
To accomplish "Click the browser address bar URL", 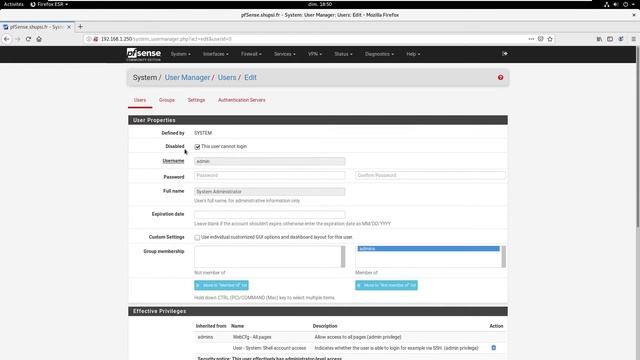I will tap(166, 39).
